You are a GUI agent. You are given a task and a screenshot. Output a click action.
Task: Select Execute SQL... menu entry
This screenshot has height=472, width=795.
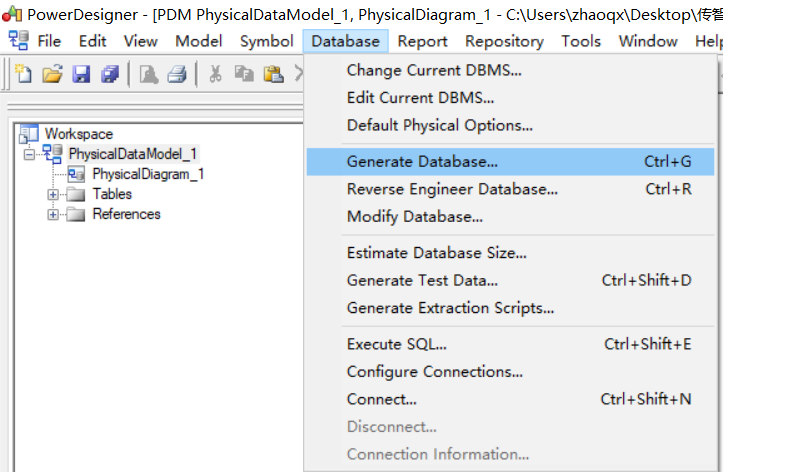tap(511, 344)
